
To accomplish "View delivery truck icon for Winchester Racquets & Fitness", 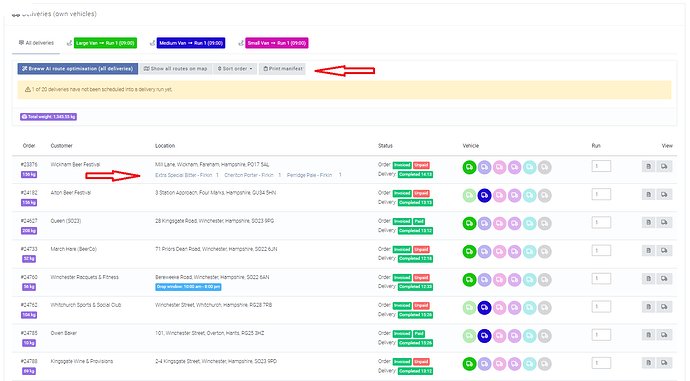I will [x=664, y=279].
